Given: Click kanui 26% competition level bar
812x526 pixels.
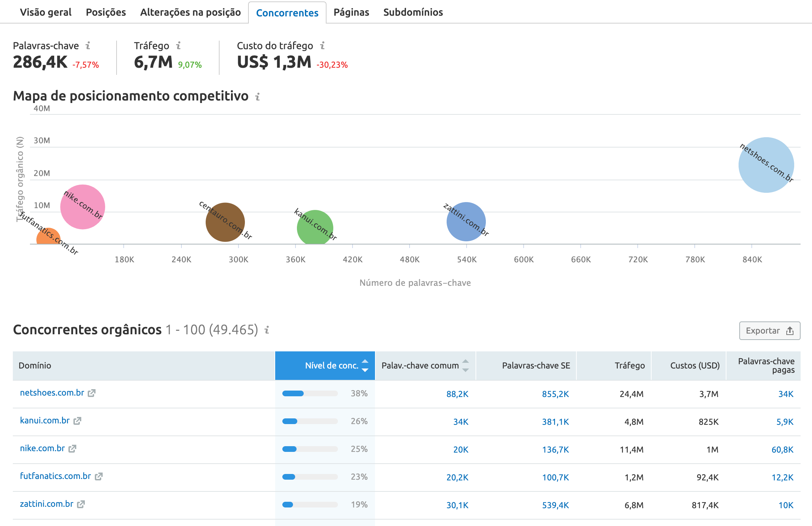Looking at the screenshot, I should (310, 421).
